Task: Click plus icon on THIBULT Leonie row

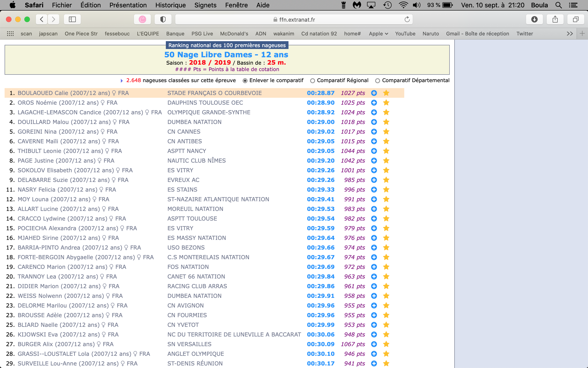Action: (x=374, y=151)
